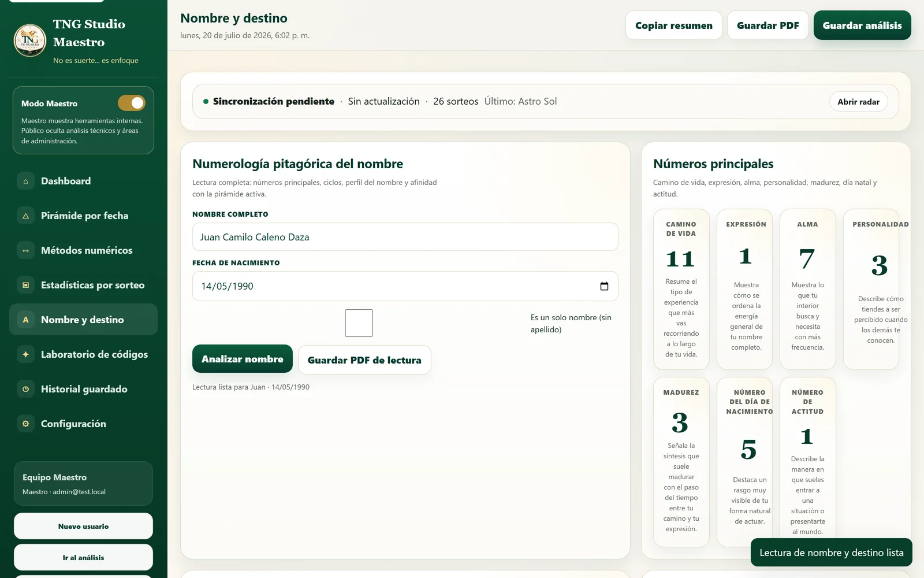
Task: Click the Abrir radar button
Action: point(858,102)
